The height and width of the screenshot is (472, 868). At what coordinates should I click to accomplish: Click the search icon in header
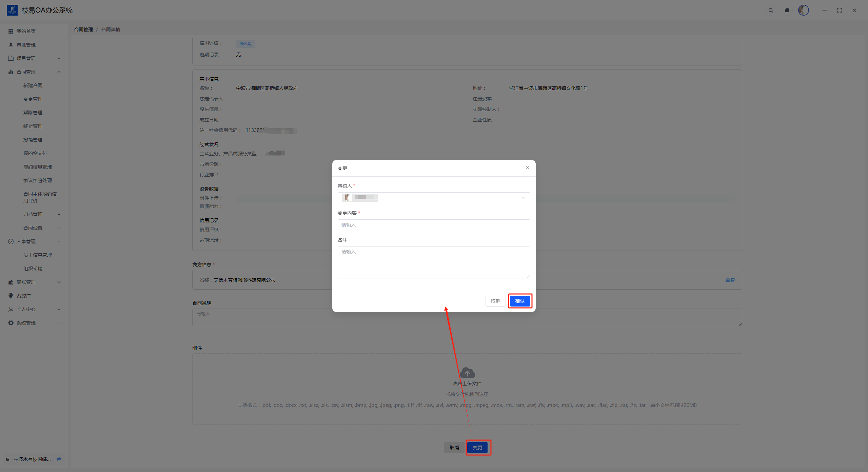pos(771,11)
